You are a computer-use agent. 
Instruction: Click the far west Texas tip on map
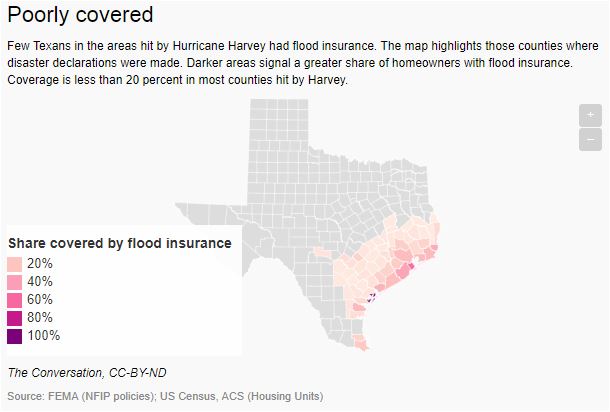coord(187,209)
